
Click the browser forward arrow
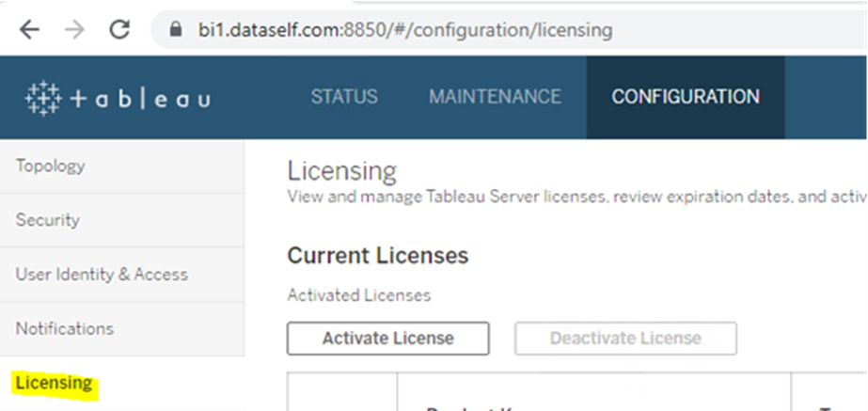(x=76, y=29)
